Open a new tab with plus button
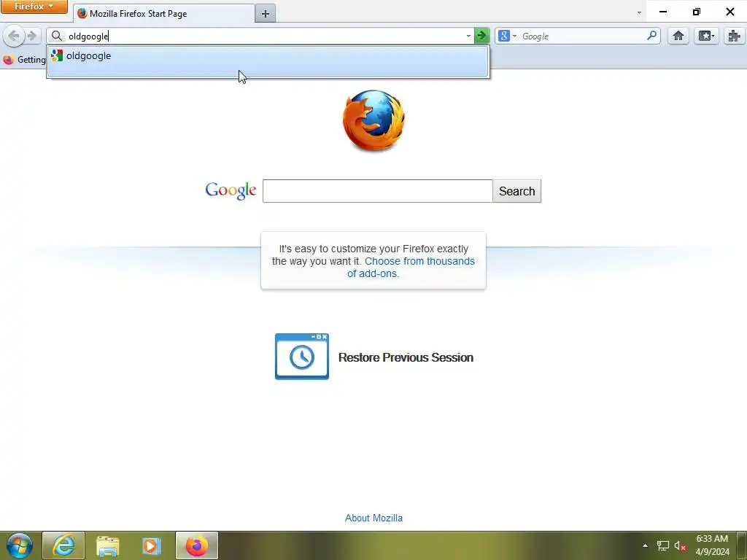 (266, 14)
